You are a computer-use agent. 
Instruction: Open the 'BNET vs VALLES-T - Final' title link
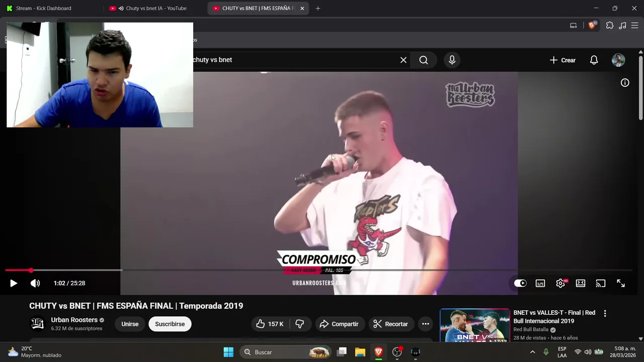pyautogui.click(x=554, y=317)
